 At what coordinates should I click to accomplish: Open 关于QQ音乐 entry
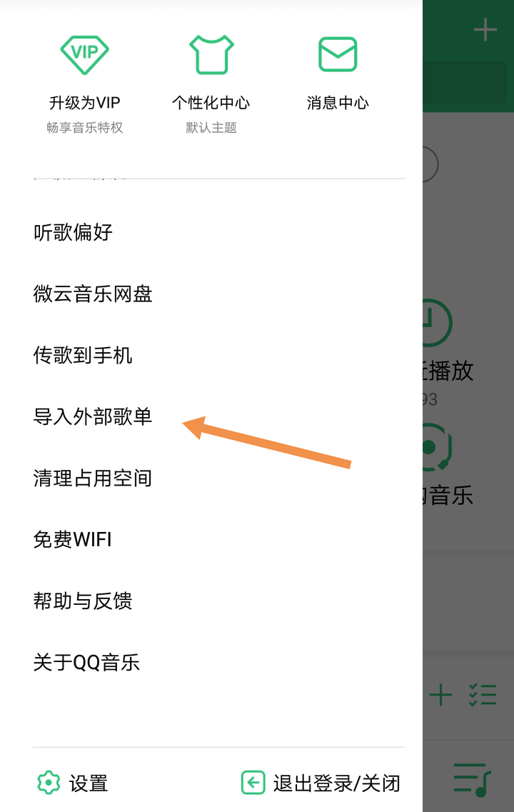tap(86, 662)
